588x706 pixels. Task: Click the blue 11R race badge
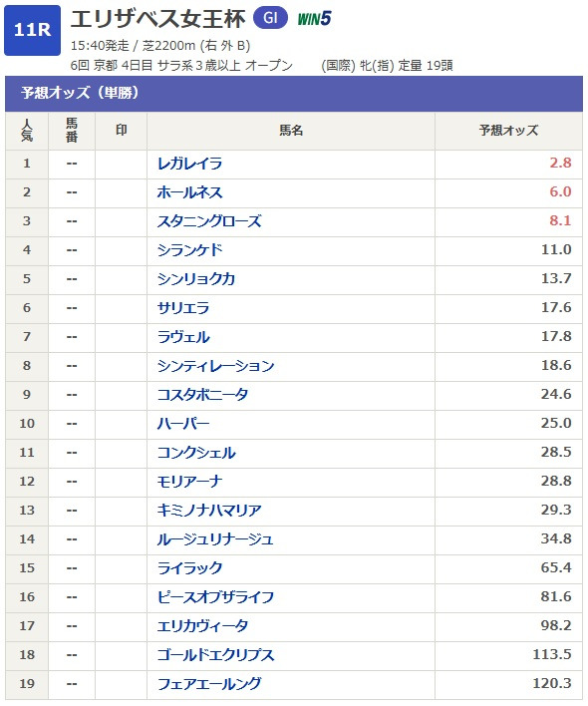coord(33,30)
